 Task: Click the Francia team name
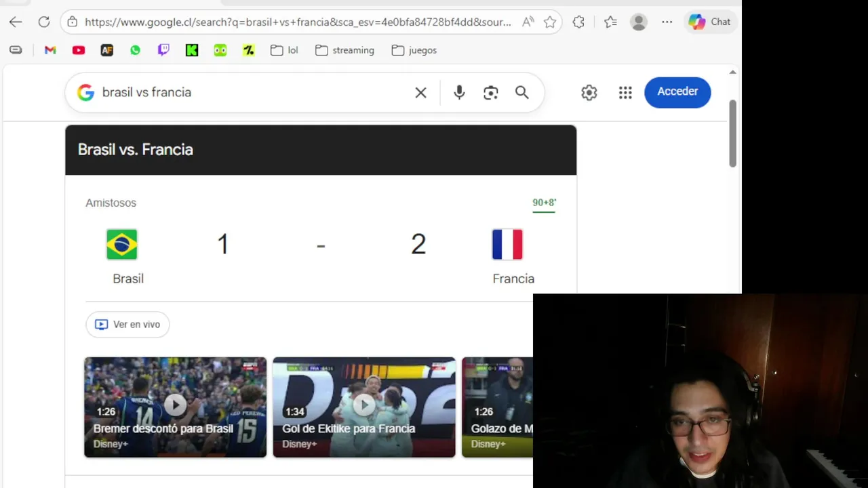(x=513, y=279)
